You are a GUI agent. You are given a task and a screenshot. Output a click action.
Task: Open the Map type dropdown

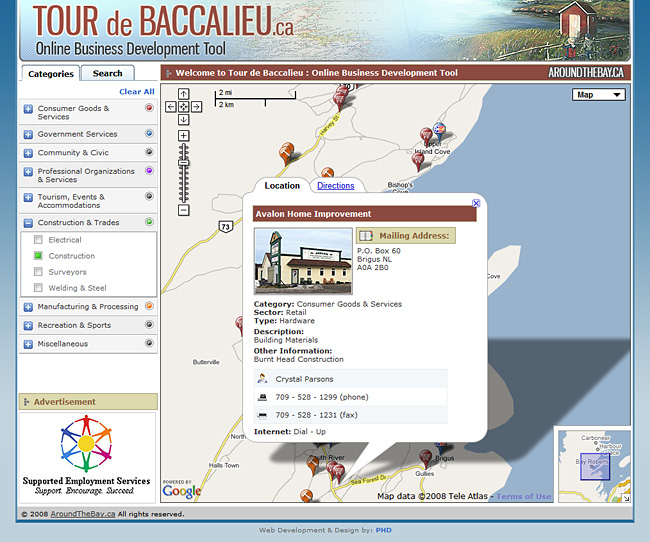tap(599, 95)
